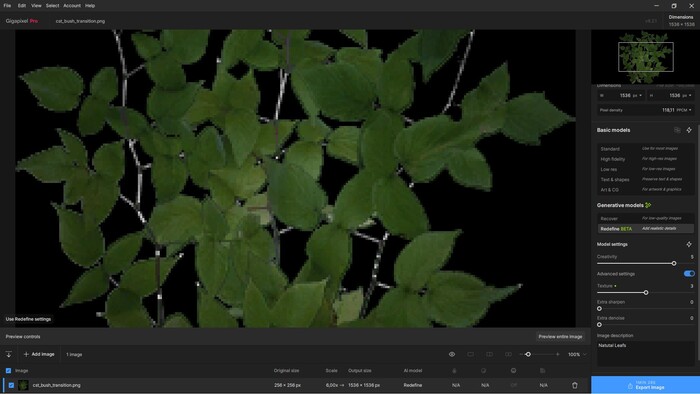Toggle the Advanced settings switch
The height and width of the screenshot is (394, 700).
point(689,274)
